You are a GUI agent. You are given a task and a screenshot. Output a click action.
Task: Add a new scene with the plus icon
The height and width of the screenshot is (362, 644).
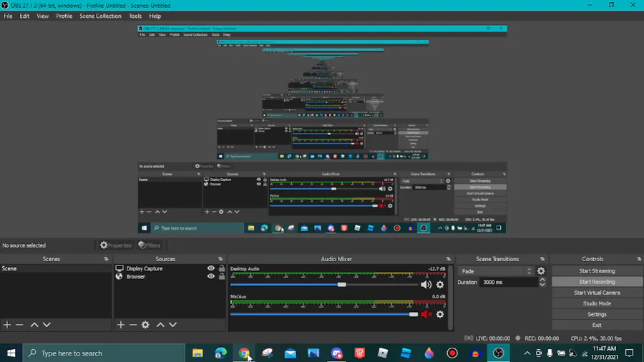tap(7, 325)
